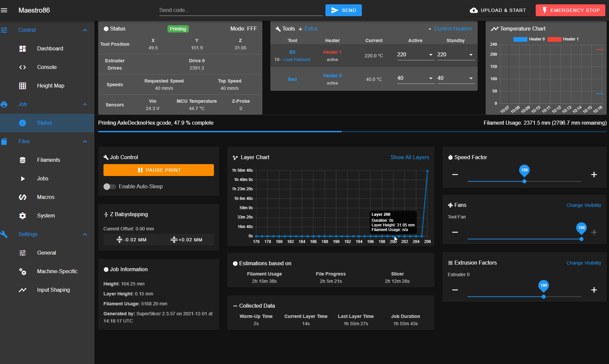609x364 pixels.
Task: Click Fans Change Visibility link
Action: tap(584, 206)
